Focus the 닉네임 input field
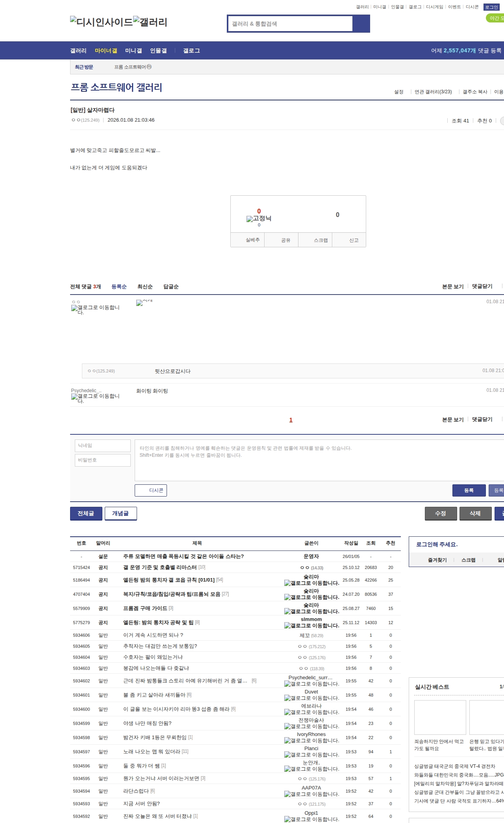Image resolution: width=504 pixels, height=823 pixels. [x=103, y=446]
